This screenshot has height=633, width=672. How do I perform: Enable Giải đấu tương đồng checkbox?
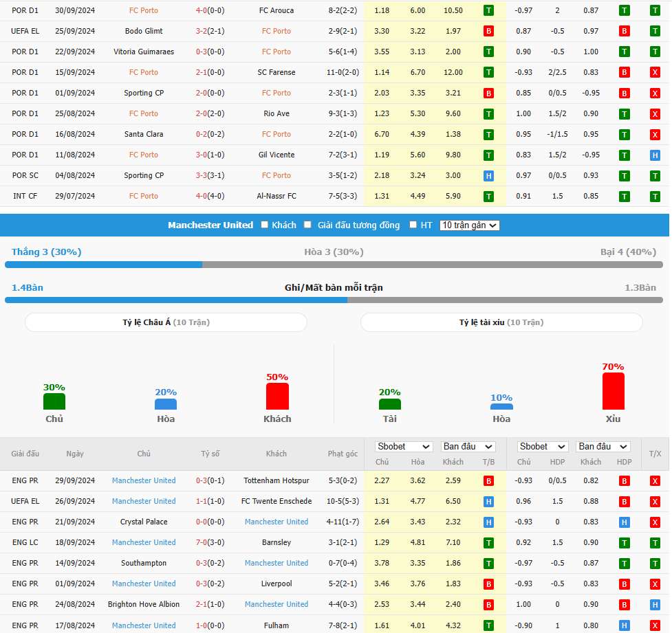pos(307,225)
